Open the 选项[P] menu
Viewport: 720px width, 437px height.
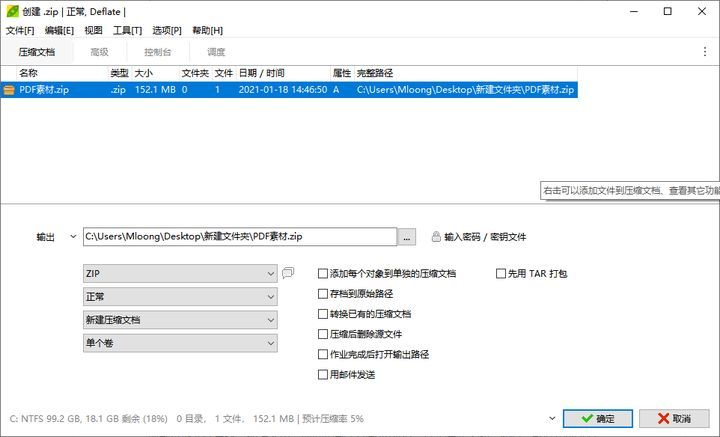[167, 30]
